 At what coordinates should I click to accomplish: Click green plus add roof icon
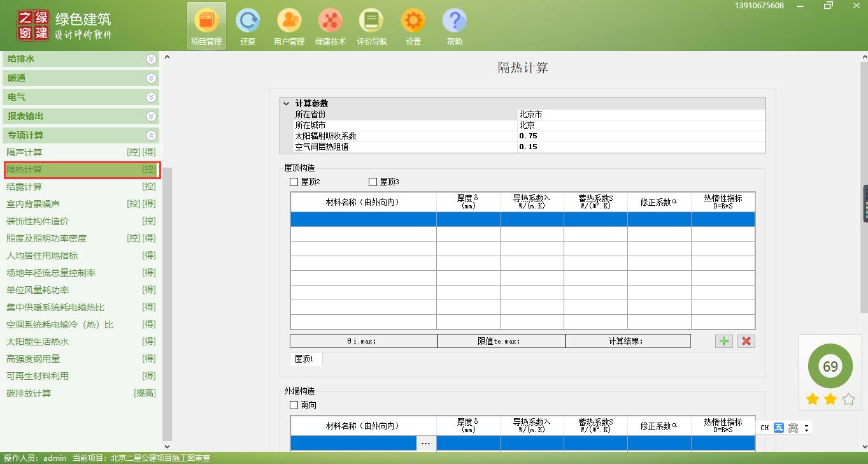click(724, 341)
